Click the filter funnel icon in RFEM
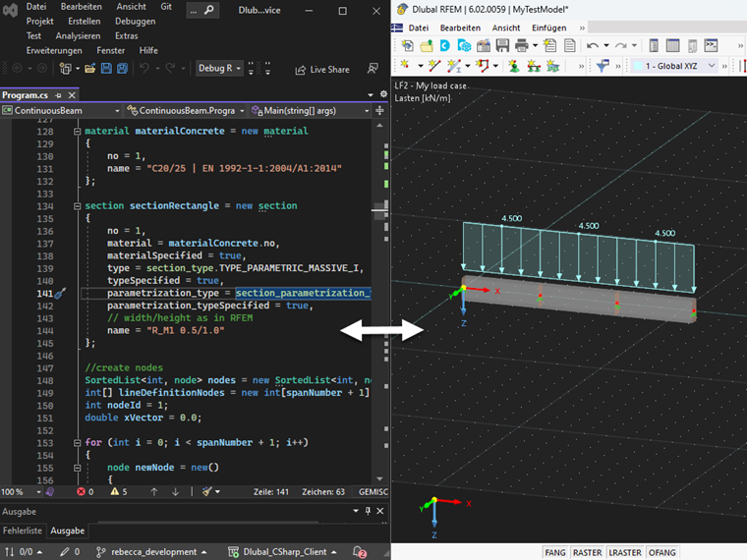 coord(603,66)
